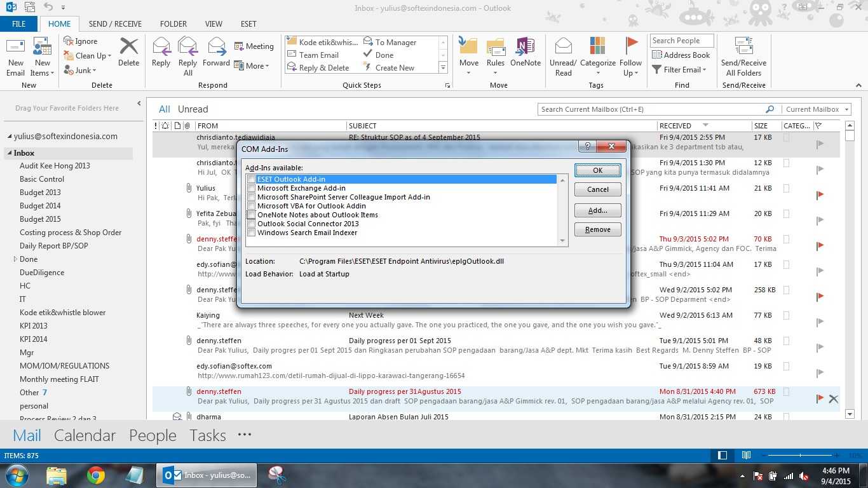This screenshot has height=488, width=868.
Task: Click the Unread/Read envelope icon
Action: point(563,46)
